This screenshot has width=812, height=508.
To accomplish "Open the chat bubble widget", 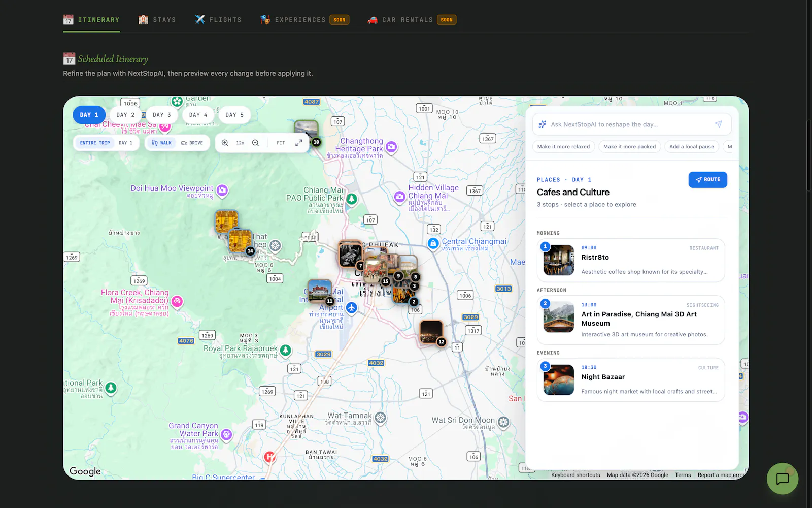I will coord(782,479).
